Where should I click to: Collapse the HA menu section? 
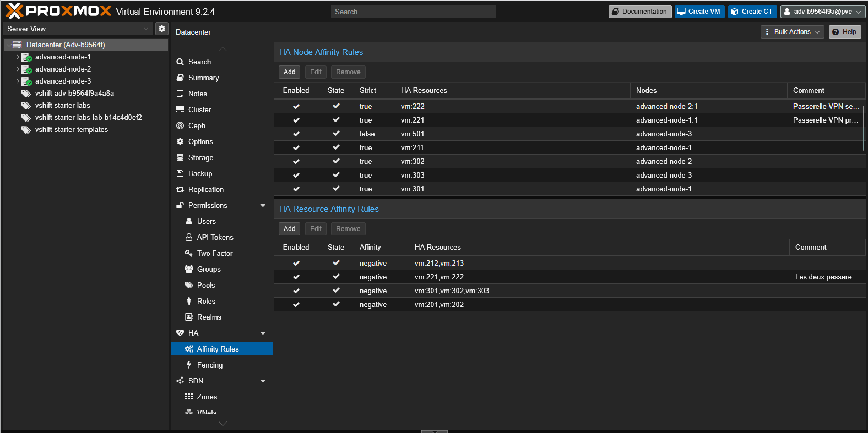(263, 333)
